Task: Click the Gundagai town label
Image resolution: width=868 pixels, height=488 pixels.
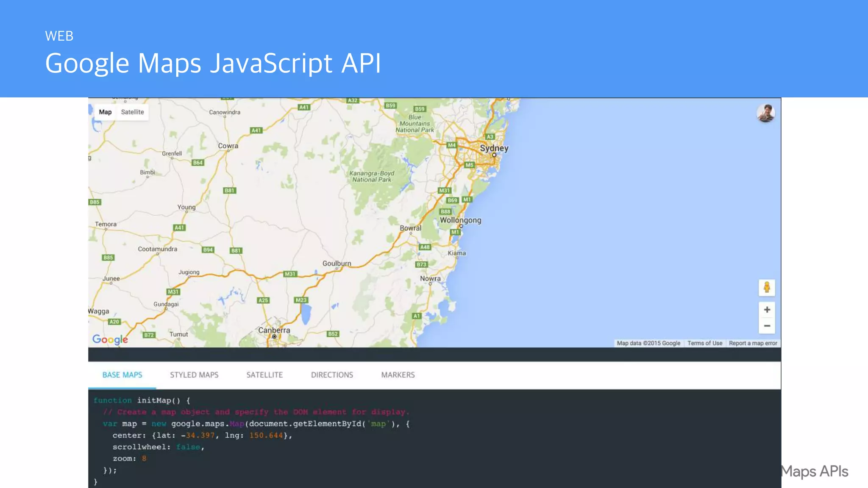Action: pos(166,304)
